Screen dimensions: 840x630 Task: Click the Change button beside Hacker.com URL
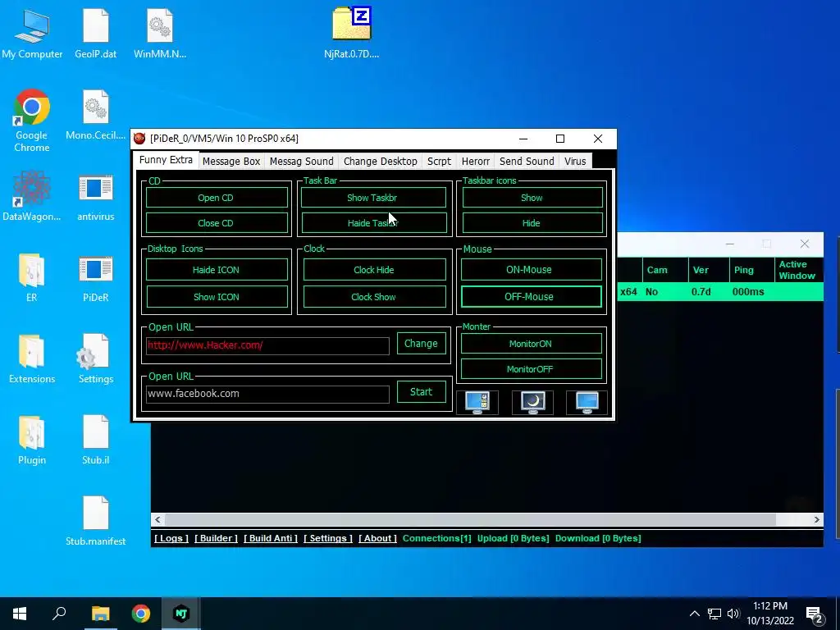[x=421, y=344]
